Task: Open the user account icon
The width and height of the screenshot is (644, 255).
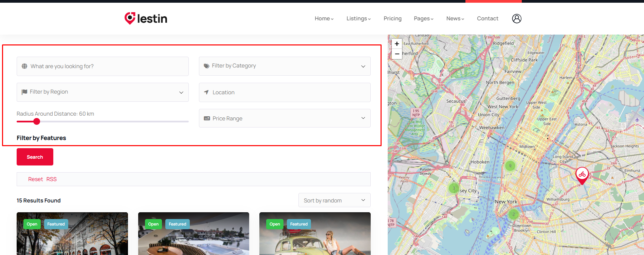Action: click(517, 19)
